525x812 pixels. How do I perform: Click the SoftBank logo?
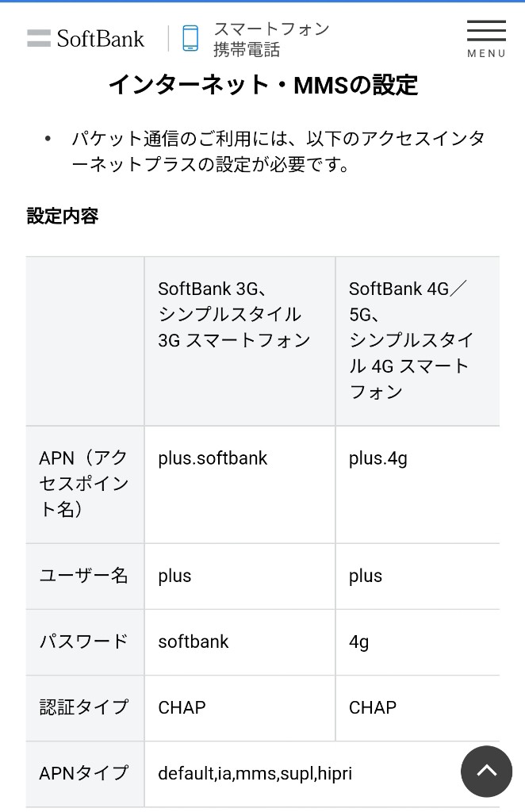tap(86, 39)
